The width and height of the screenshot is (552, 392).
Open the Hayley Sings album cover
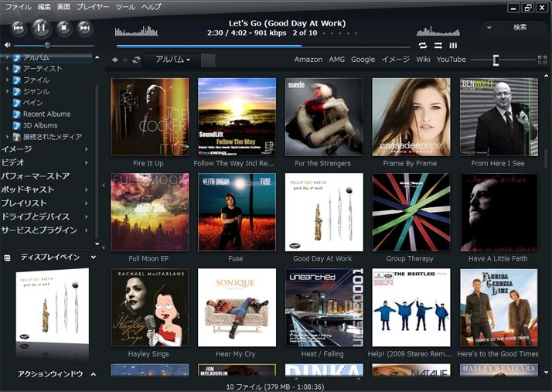click(150, 308)
